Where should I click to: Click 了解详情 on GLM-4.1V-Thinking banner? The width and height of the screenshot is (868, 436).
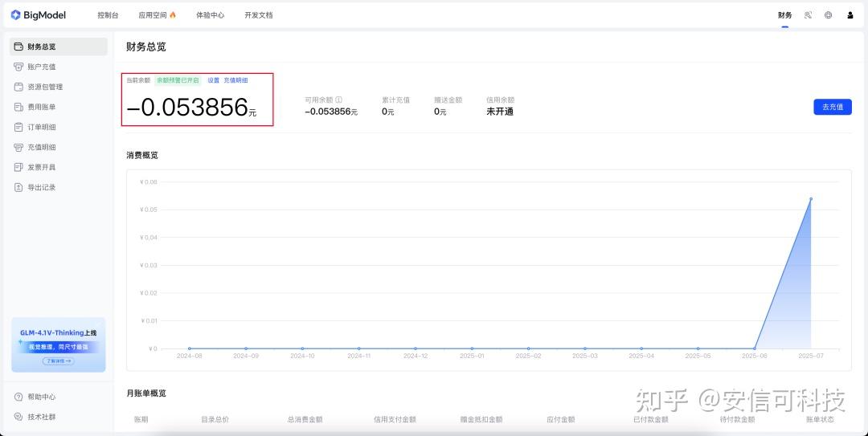[58, 361]
